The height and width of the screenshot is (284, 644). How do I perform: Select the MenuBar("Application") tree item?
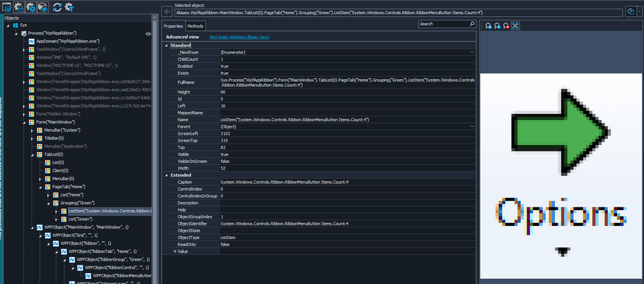pyautogui.click(x=65, y=147)
